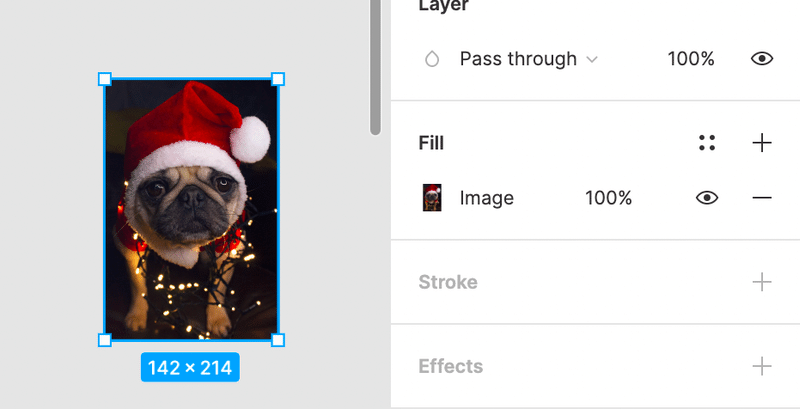The width and height of the screenshot is (800, 409).
Task: Add a new fill with plus icon
Action: click(762, 143)
